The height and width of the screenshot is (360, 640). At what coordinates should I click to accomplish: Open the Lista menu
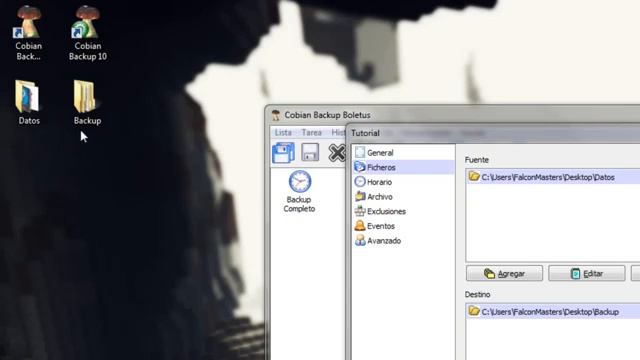click(x=283, y=132)
